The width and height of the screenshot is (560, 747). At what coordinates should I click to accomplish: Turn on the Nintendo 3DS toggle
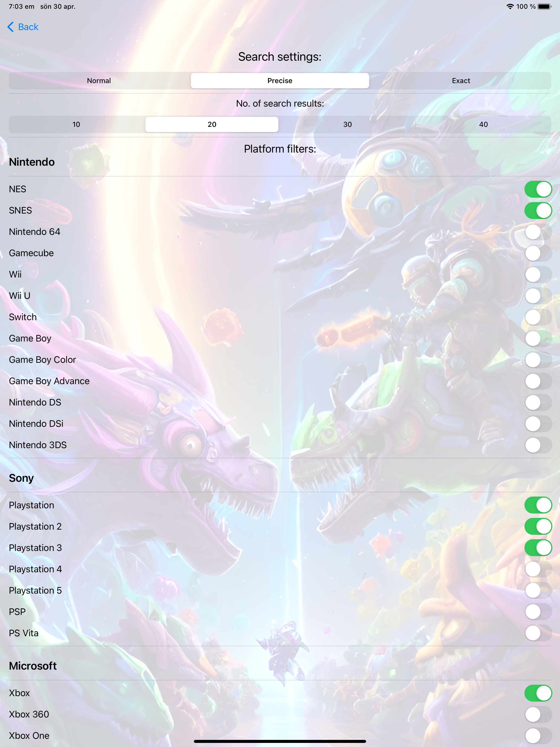click(x=538, y=445)
